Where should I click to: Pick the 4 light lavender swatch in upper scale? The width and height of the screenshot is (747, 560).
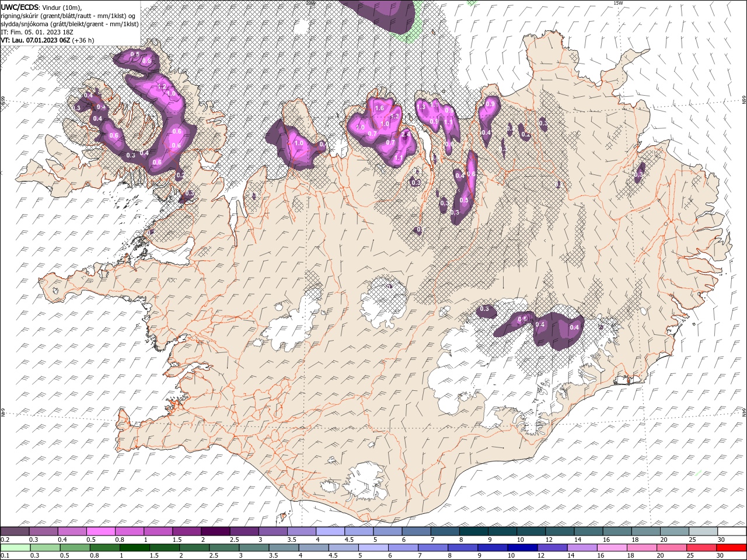click(x=330, y=531)
